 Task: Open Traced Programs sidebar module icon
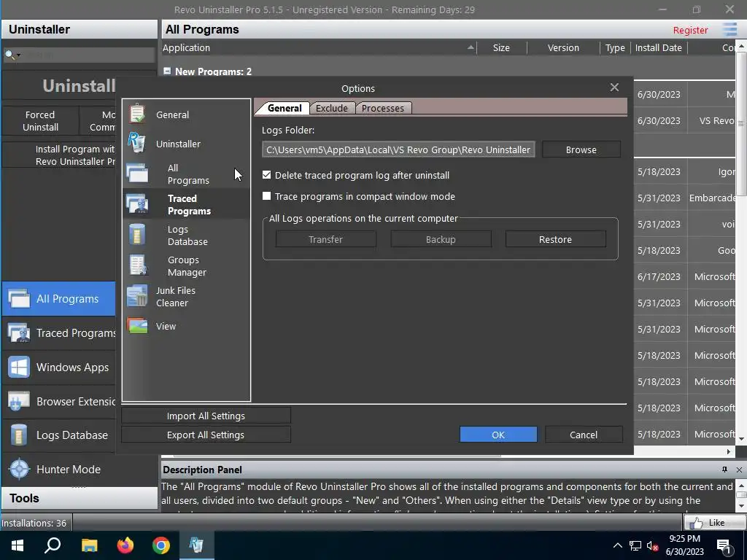click(19, 332)
